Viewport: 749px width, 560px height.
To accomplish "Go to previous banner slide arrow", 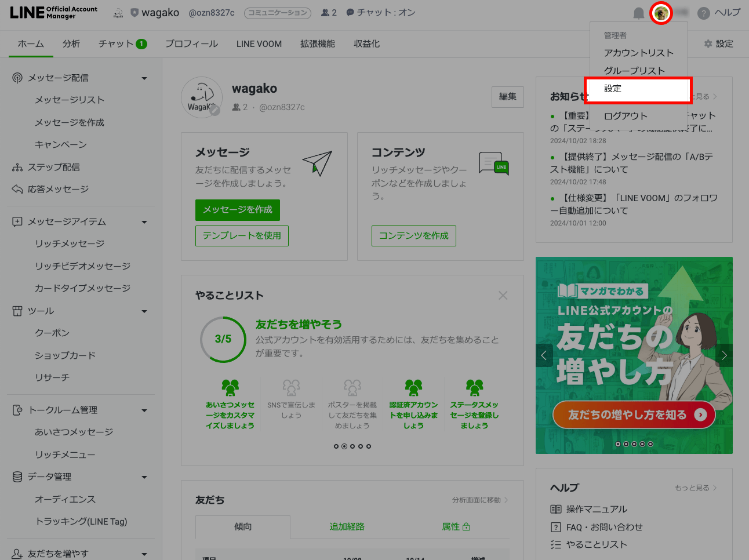I will (544, 355).
